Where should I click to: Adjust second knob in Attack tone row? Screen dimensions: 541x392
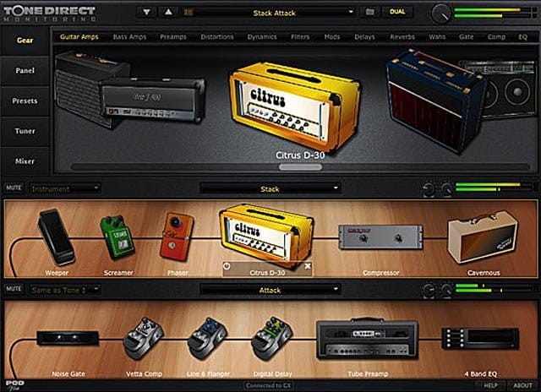coord(446,291)
